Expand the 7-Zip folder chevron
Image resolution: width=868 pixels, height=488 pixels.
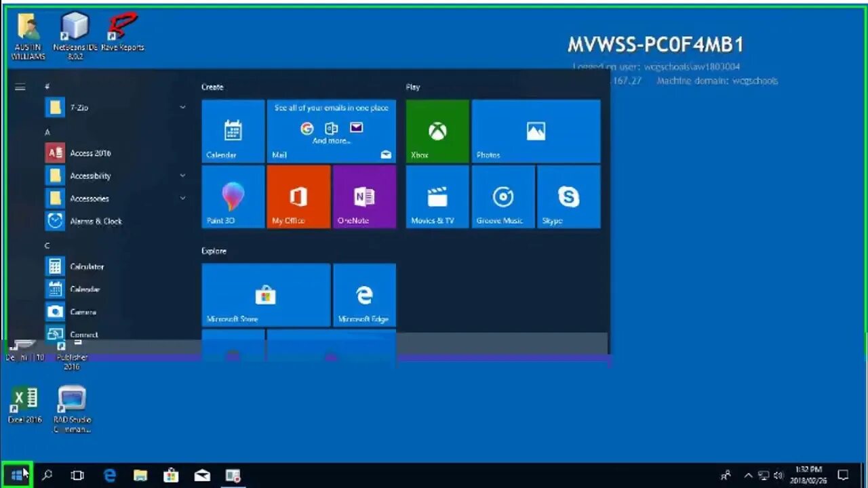pos(182,108)
